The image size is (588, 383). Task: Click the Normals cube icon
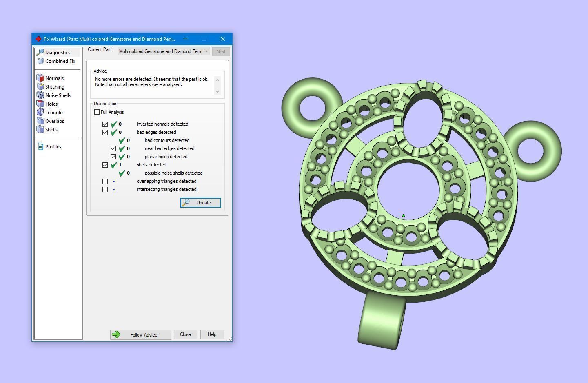(x=40, y=78)
